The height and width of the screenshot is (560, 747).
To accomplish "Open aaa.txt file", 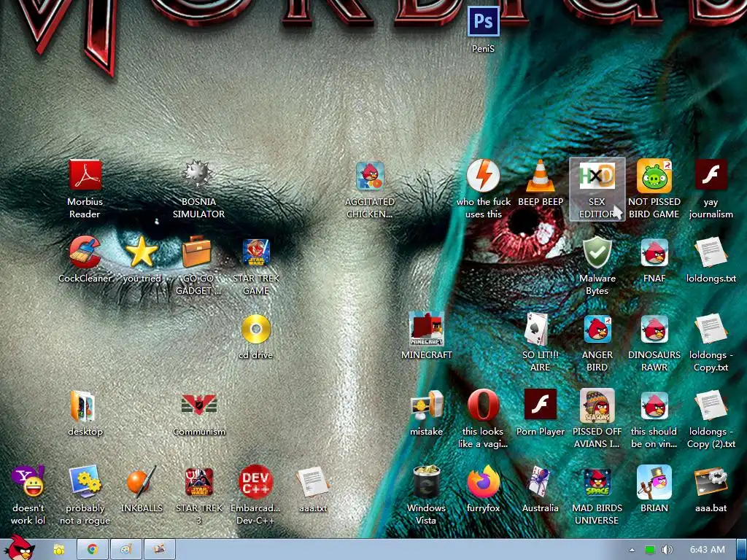I will tap(312, 481).
